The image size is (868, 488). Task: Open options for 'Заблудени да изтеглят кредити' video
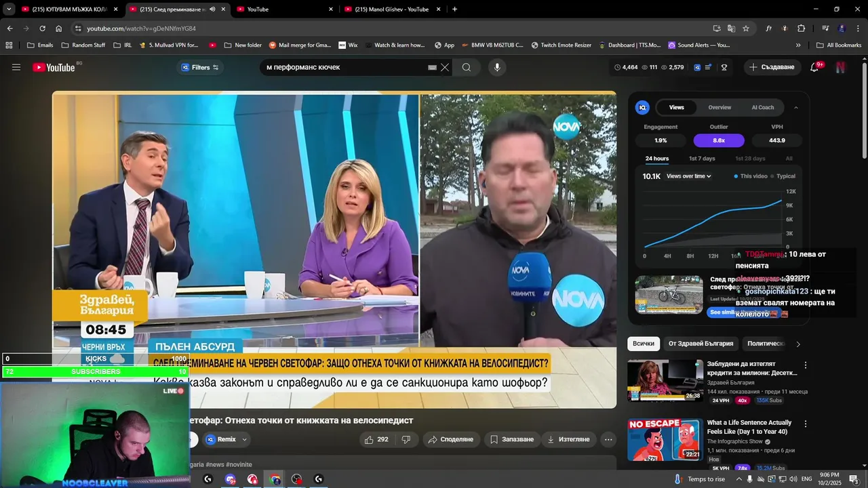806,365
